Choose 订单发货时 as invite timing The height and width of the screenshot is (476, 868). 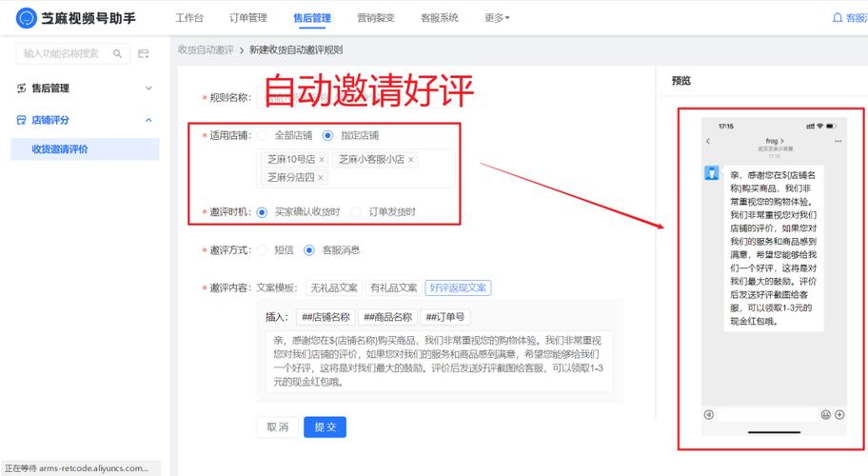tap(356, 212)
